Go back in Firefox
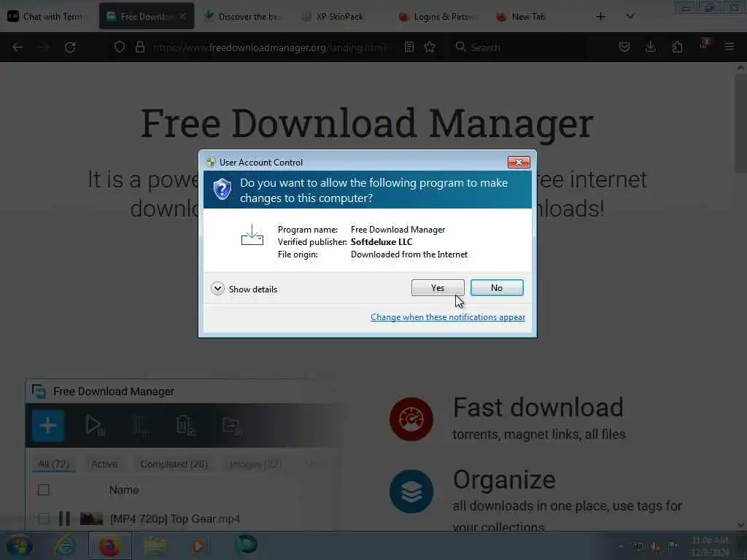 [x=18, y=47]
